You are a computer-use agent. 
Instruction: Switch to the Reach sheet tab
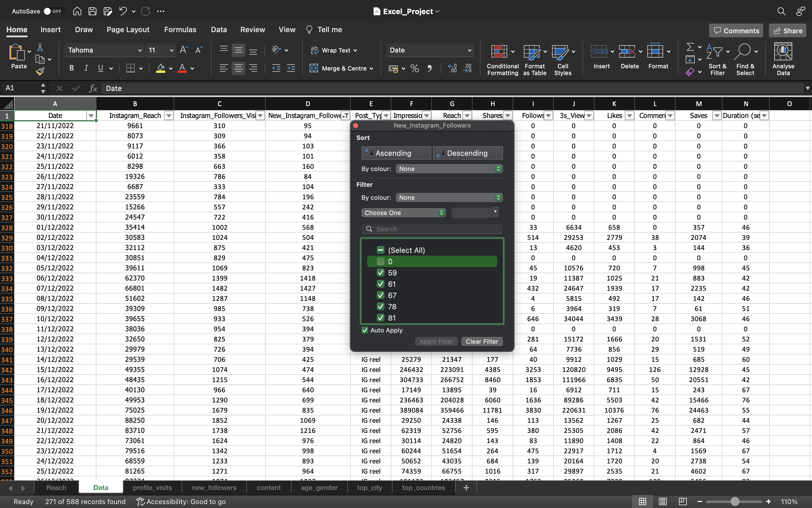click(x=56, y=487)
